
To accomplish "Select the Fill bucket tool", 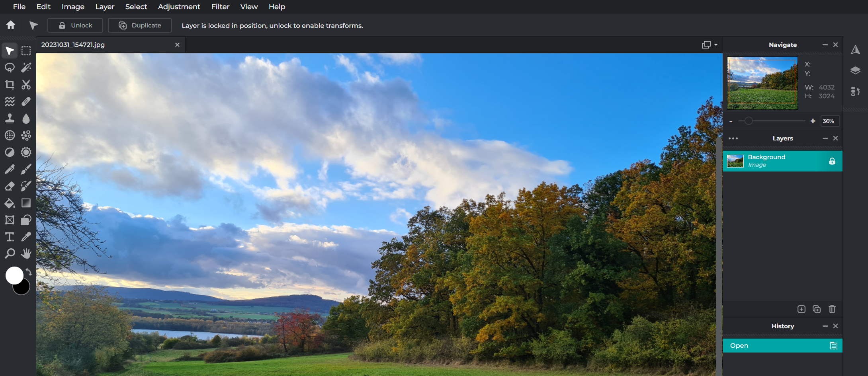I will 10,203.
